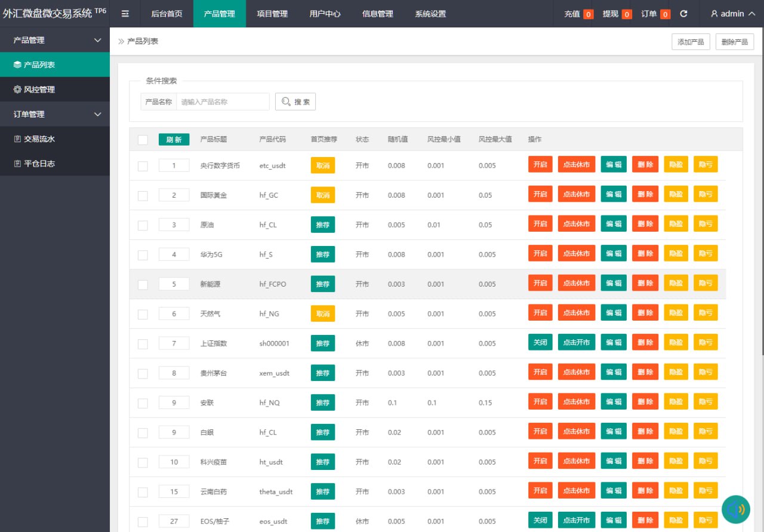Click the 产品名称 search input field

coord(223,102)
